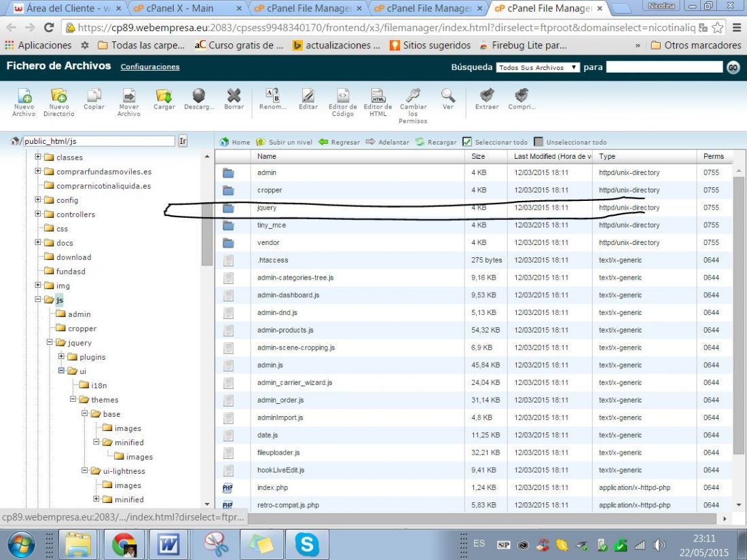The width and height of the screenshot is (747, 560).
Task: Open the Windows Start menu
Action: click(21, 544)
